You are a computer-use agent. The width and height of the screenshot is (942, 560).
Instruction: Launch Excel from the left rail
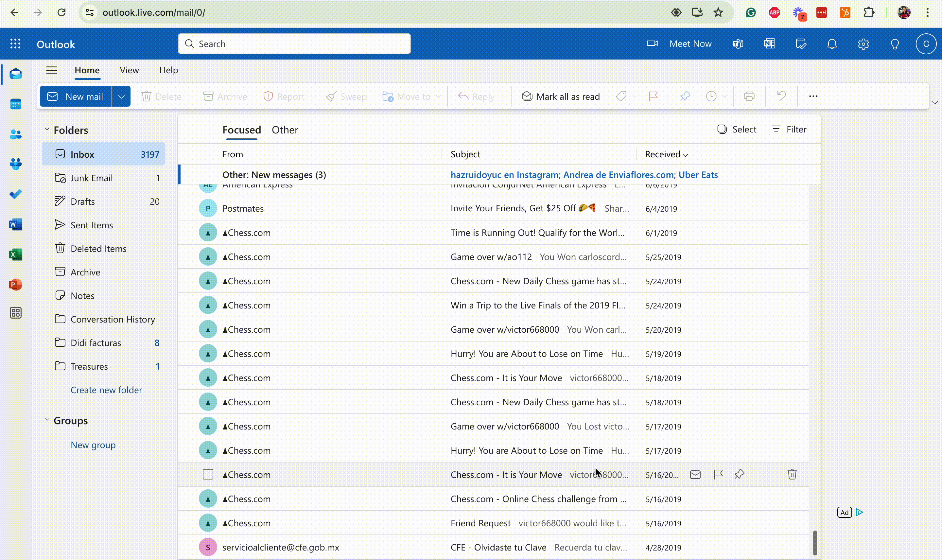[15, 254]
